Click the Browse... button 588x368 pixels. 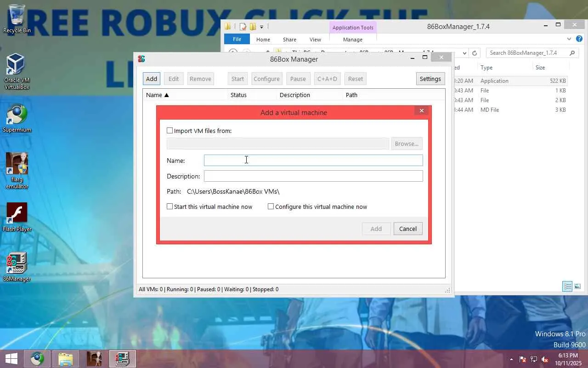pos(407,144)
